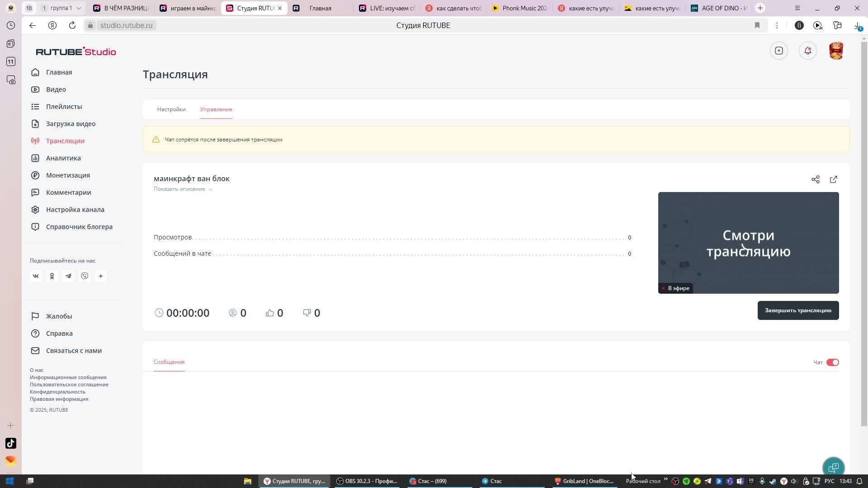Screen dimensions: 868x488
Task: Open the Пользовательское соглашение link
Action: (x=69, y=385)
